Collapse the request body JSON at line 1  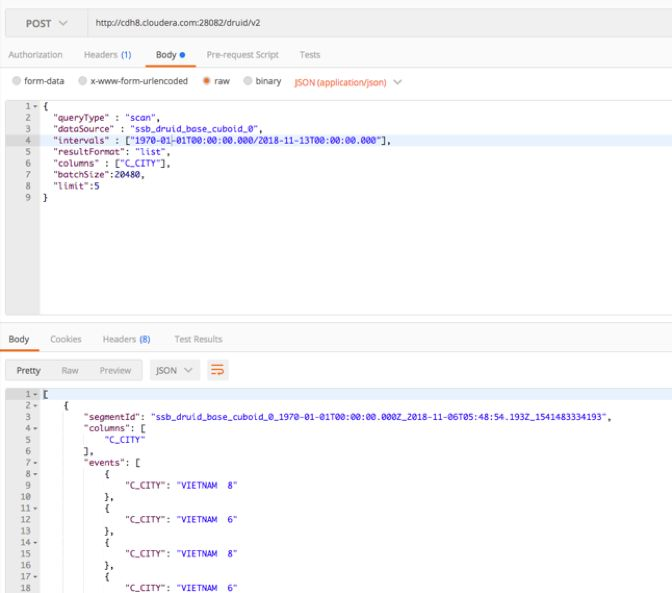click(37, 105)
